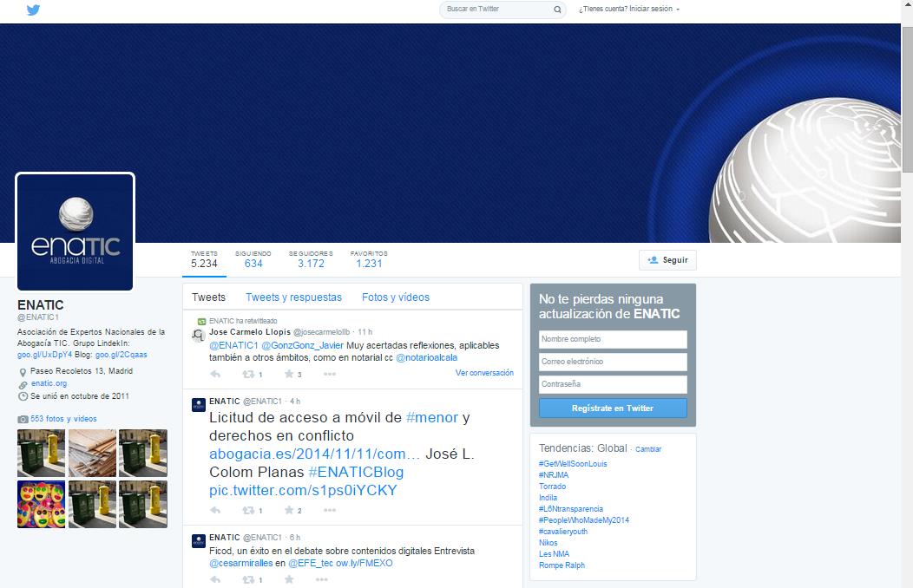The width and height of the screenshot is (913, 588).
Task: Click the Twitter bird logo
Action: click(x=33, y=10)
